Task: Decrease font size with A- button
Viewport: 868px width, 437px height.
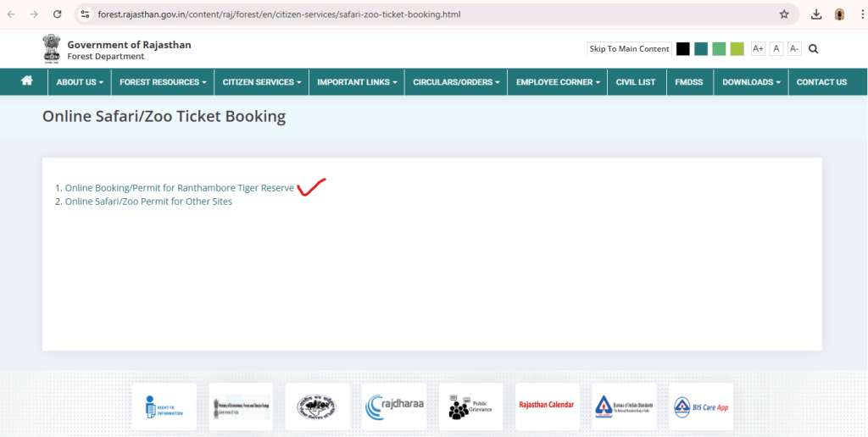Action: click(794, 49)
